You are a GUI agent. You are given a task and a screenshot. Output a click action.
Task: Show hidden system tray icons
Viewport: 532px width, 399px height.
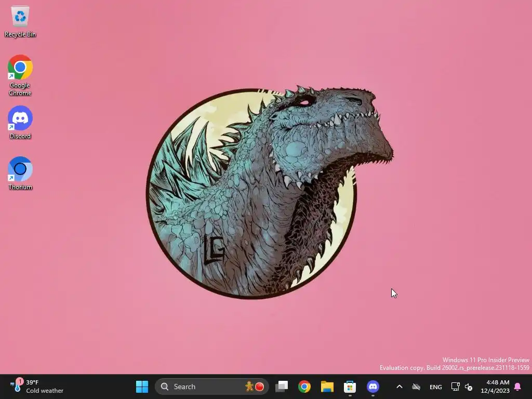(x=400, y=387)
